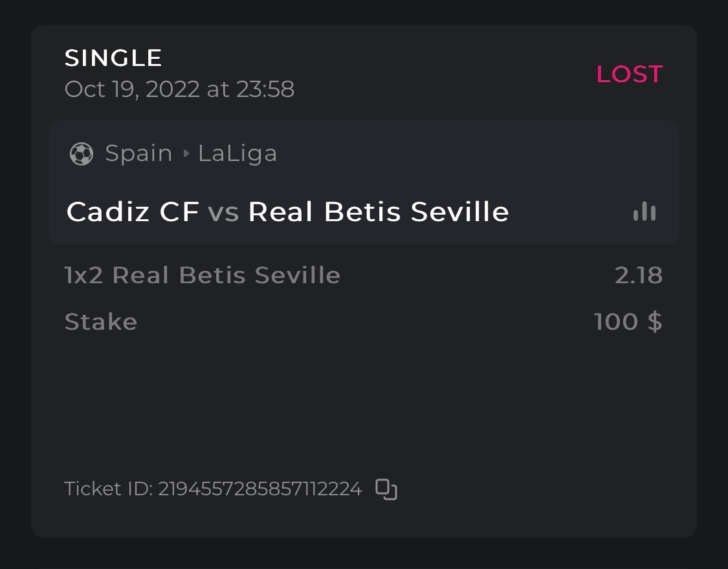
Task: Click the "Ticket ID:" label prefix
Action: (109, 489)
